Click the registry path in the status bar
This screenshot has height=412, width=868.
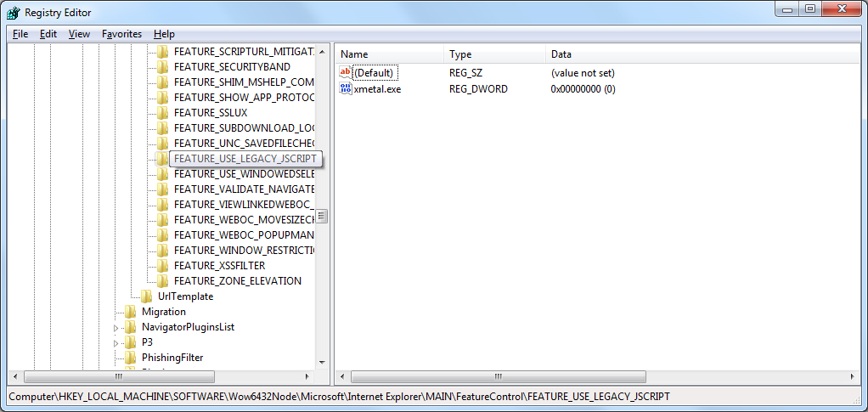pyautogui.click(x=340, y=397)
